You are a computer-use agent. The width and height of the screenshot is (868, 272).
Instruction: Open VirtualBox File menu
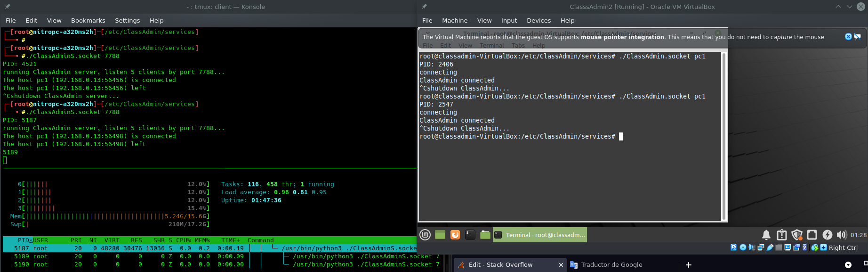[427, 20]
